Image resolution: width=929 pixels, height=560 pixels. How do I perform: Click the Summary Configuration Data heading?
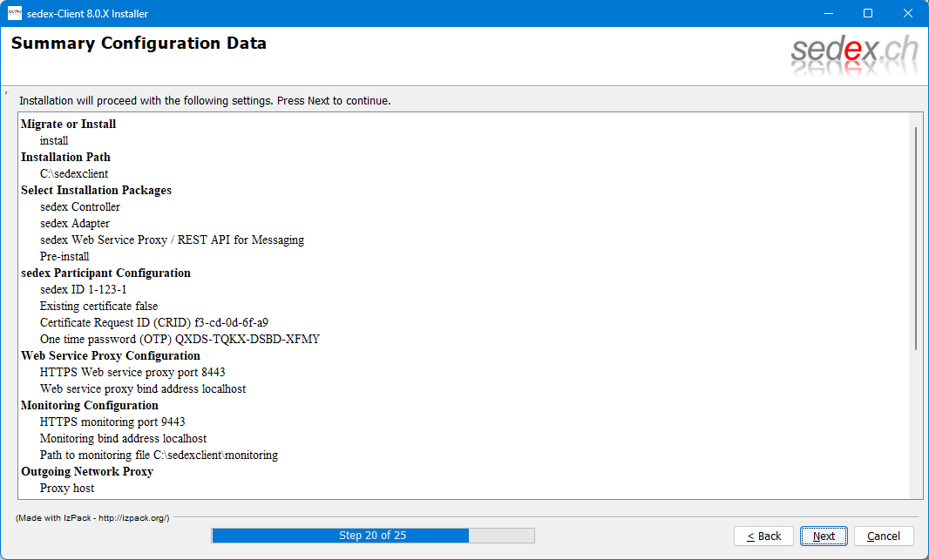139,44
